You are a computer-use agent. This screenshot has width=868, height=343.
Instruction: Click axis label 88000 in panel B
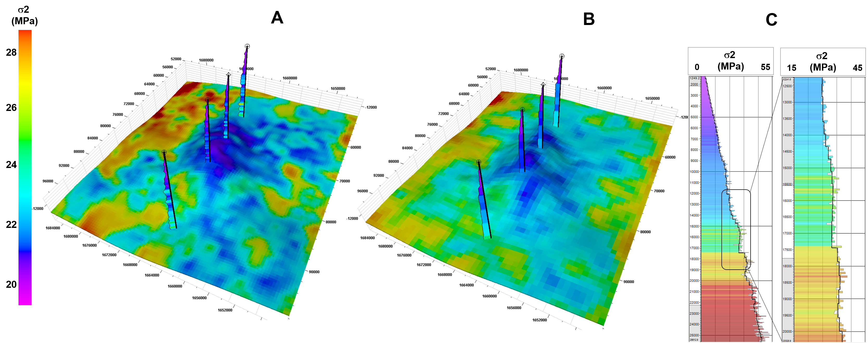[394, 161]
